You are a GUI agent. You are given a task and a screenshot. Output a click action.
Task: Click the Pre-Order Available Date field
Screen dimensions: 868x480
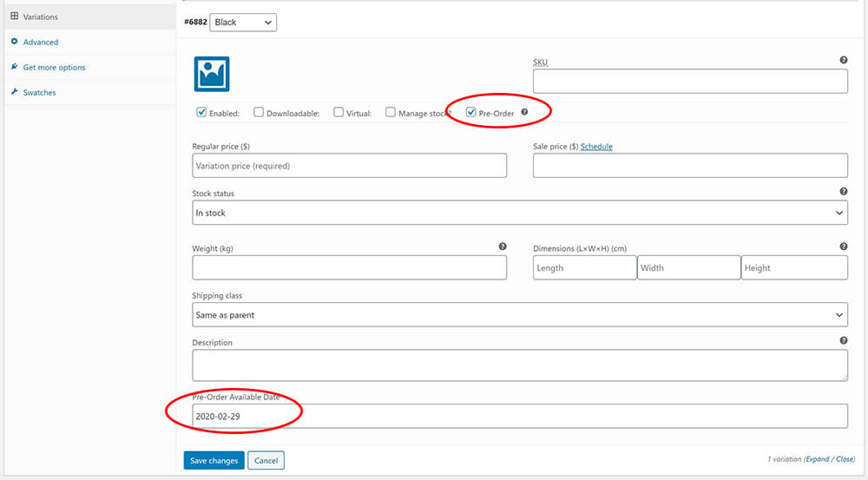(x=519, y=417)
